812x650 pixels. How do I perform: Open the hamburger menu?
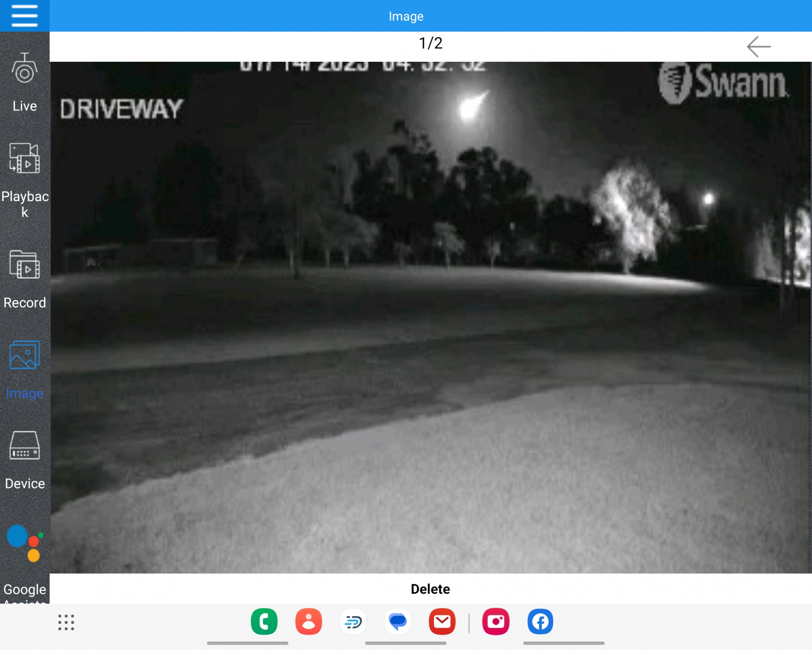24,16
